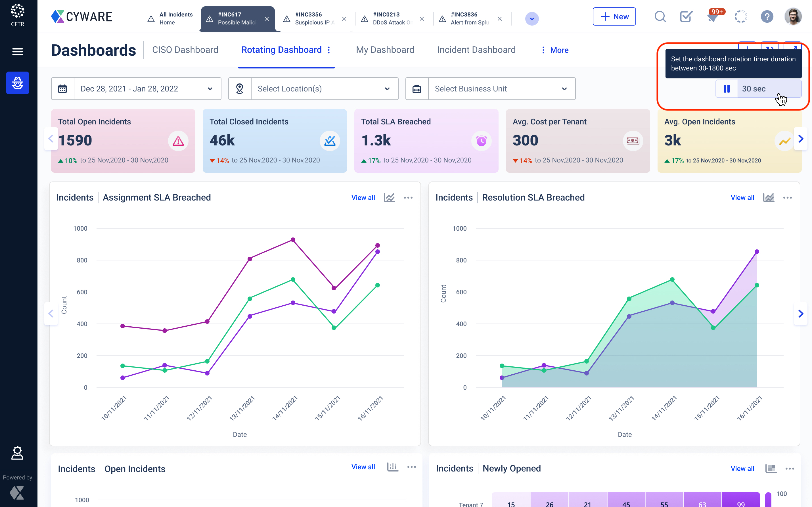The height and width of the screenshot is (507, 812).
Task: Open more options for Newly Opened widget
Action: click(790, 468)
